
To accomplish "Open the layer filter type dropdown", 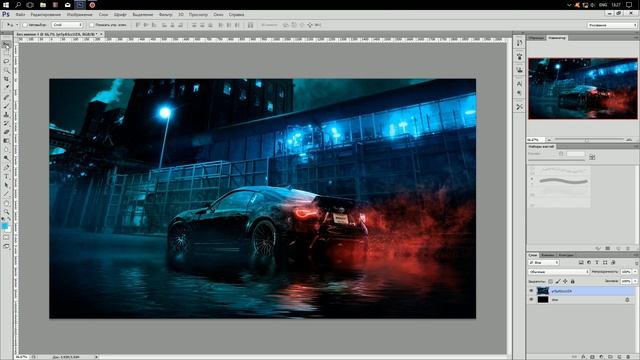I will pos(544,262).
